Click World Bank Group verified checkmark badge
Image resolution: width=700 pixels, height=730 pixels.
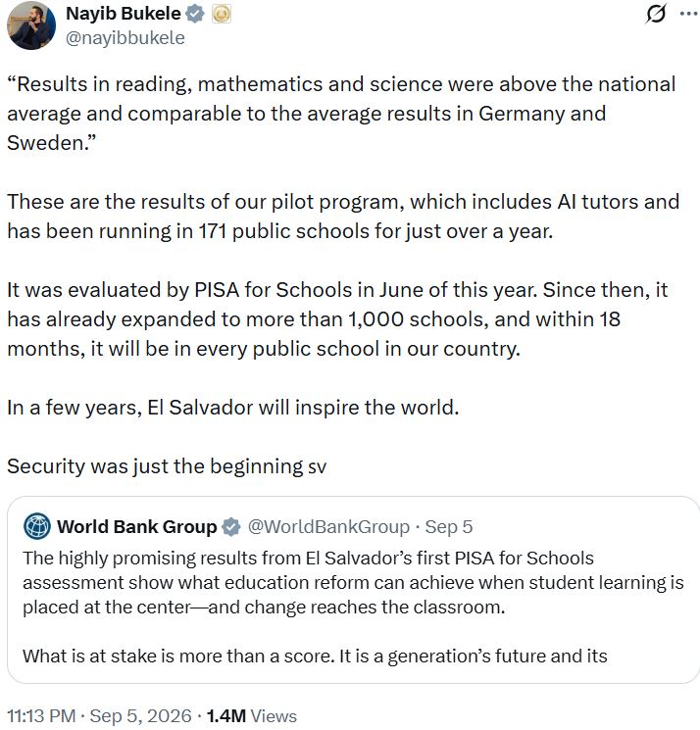coord(230,527)
